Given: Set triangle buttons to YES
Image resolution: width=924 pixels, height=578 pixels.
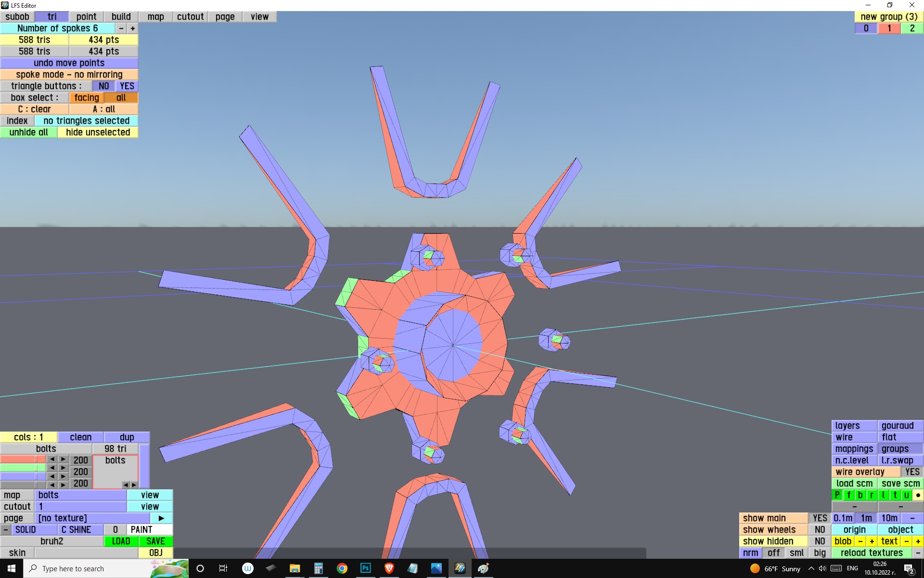Looking at the screenshot, I should tap(127, 86).
